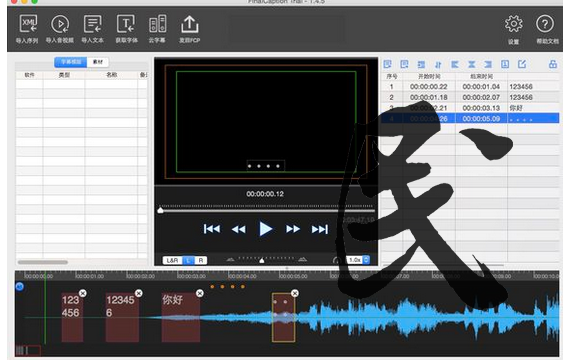Click the fast forward button
This screenshot has height=360, width=563.
coord(293,229)
